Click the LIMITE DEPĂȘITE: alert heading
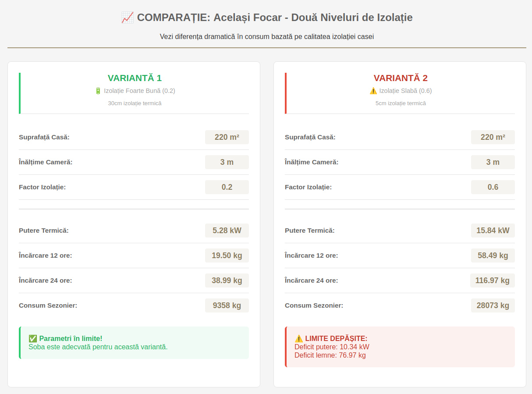Image resolution: width=532 pixels, height=394 pixels. (336, 338)
